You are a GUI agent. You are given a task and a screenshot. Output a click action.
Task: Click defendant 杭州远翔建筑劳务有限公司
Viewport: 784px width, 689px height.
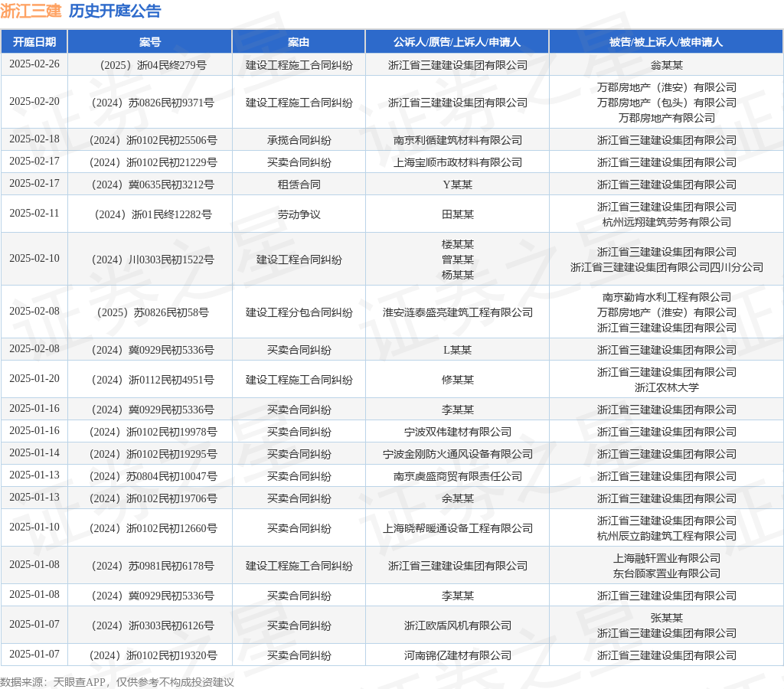tap(667, 222)
